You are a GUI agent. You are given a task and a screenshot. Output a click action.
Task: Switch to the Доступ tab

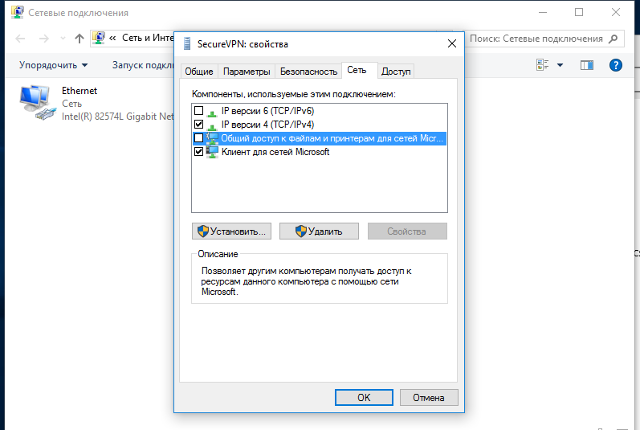[396, 71]
